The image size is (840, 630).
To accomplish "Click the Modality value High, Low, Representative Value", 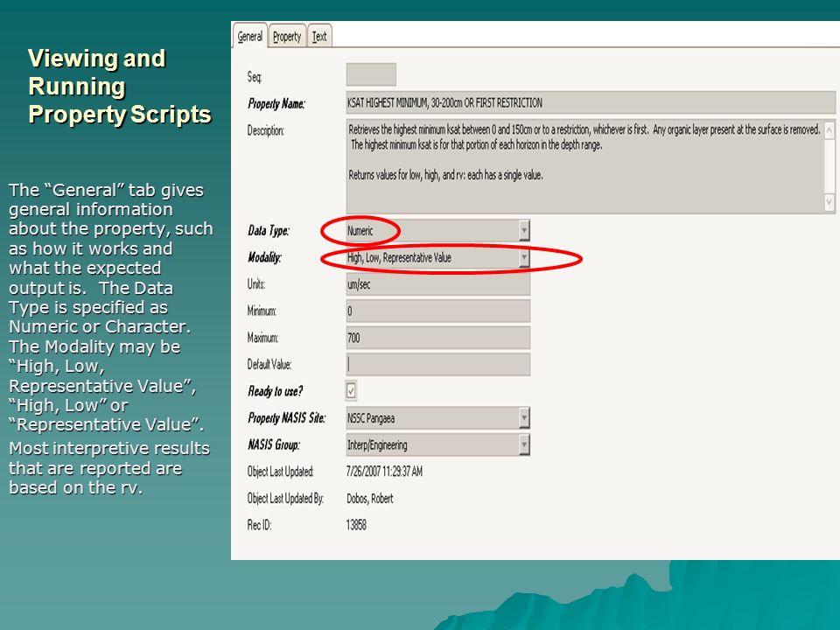I will 399,257.
